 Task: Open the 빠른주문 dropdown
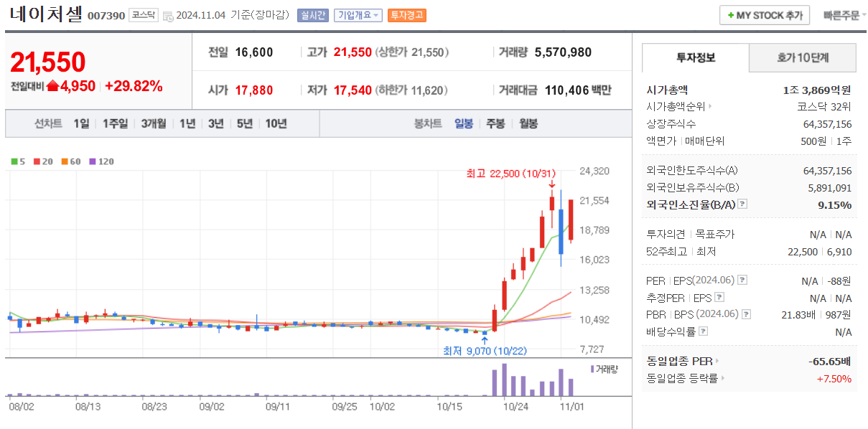click(844, 15)
